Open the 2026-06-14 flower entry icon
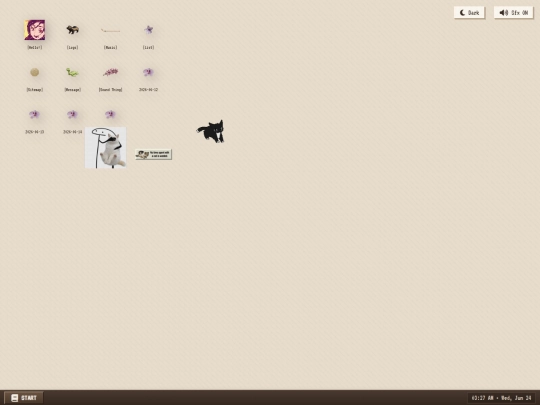Viewport: 540px width, 405px height. (72, 114)
